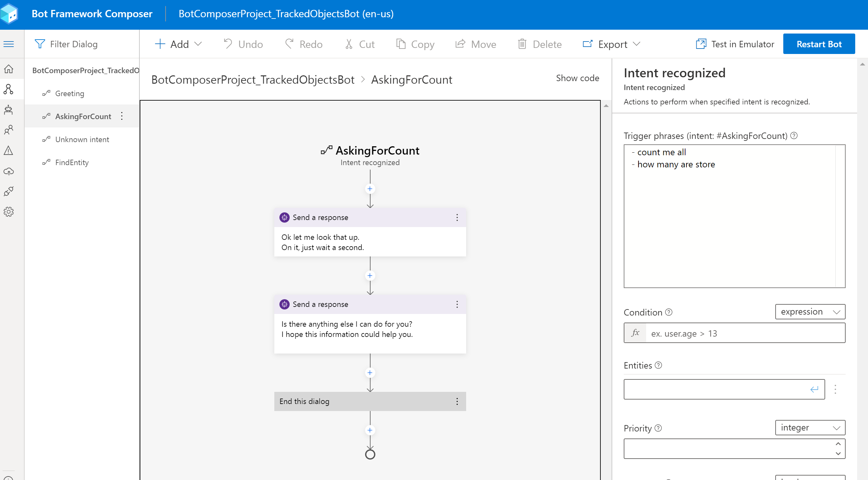Viewport: 868px width, 480px height.
Task: Open the Export dropdown in toolbar
Action: pos(638,44)
